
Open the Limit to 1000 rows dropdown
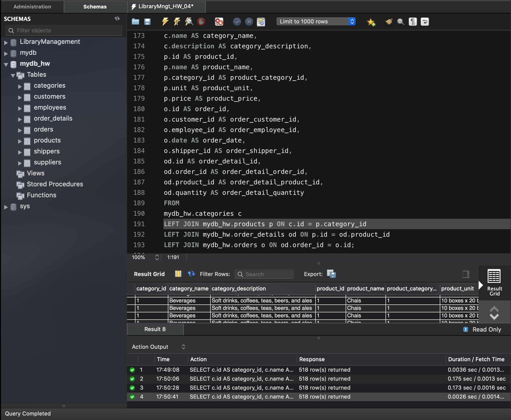[316, 22]
